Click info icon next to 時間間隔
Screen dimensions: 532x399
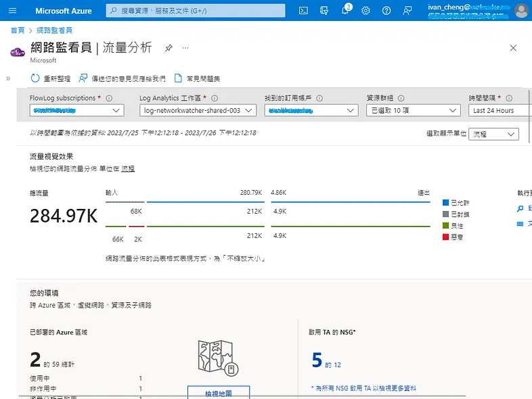(509, 98)
